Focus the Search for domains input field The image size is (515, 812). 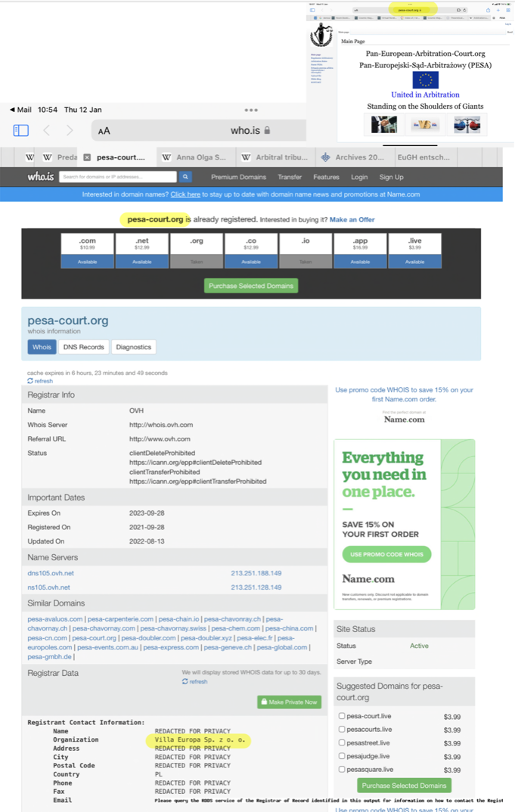[x=118, y=177]
